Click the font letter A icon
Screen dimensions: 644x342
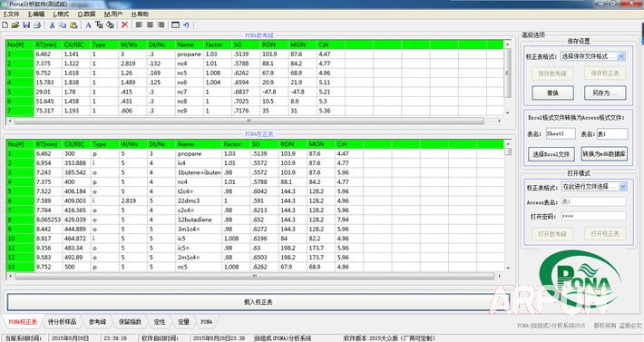pos(88,25)
